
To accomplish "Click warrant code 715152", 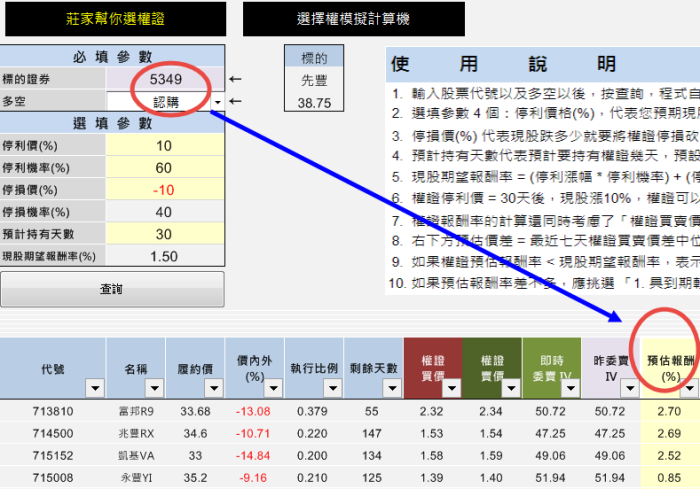I will coord(53,456).
